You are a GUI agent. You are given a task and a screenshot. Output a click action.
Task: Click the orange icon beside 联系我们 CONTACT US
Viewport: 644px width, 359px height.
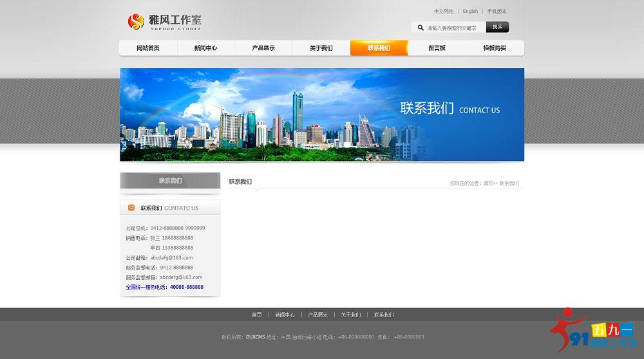[x=131, y=208]
